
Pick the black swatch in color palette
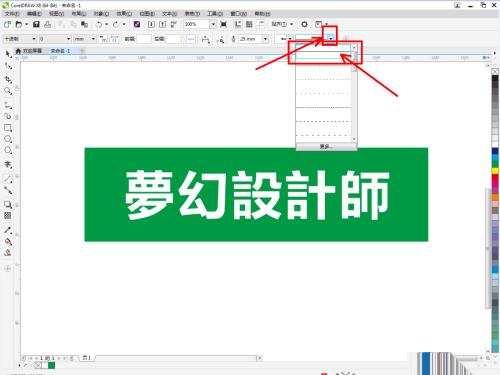[495, 79]
